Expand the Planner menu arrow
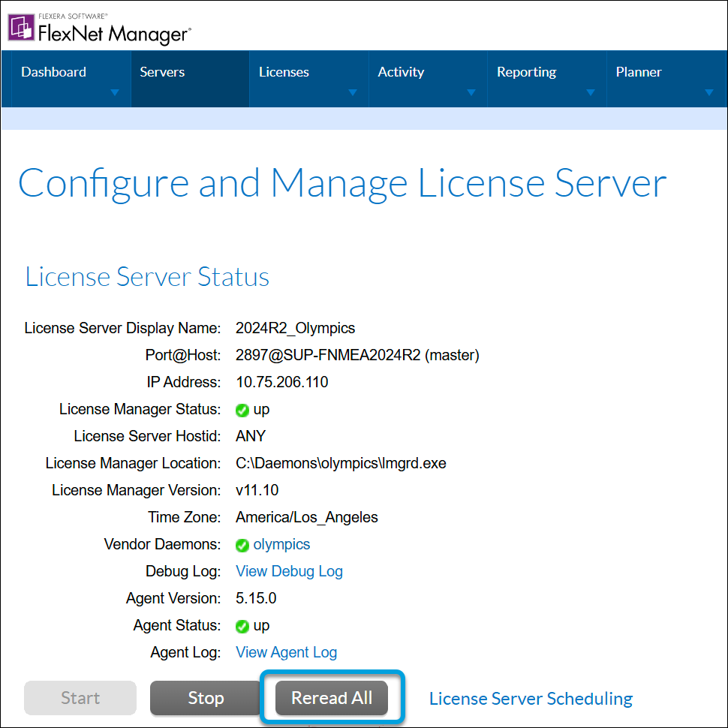 pos(709,92)
